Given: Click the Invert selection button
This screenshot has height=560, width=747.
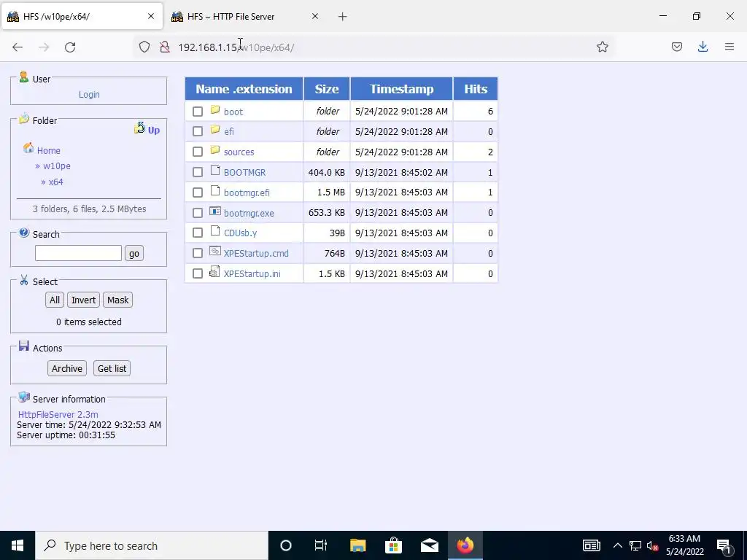Looking at the screenshot, I should point(83,300).
